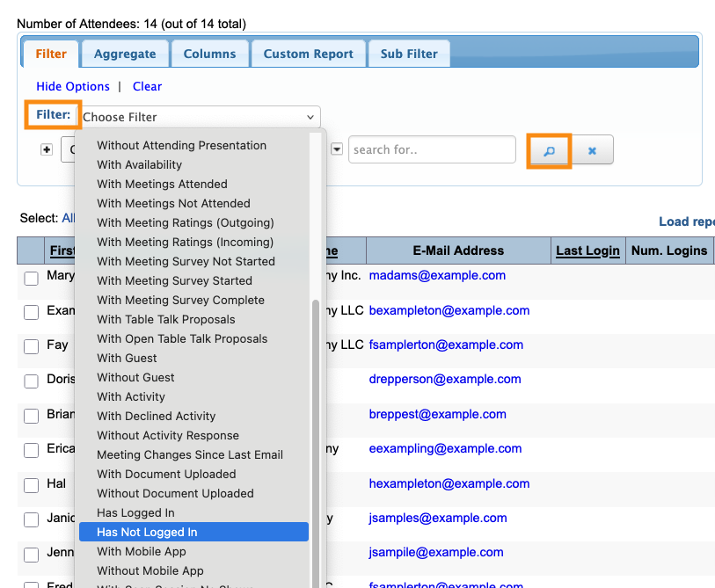Select 'With Table Talk Proposals' option
Image resolution: width=715 pixels, height=588 pixels.
193,320
